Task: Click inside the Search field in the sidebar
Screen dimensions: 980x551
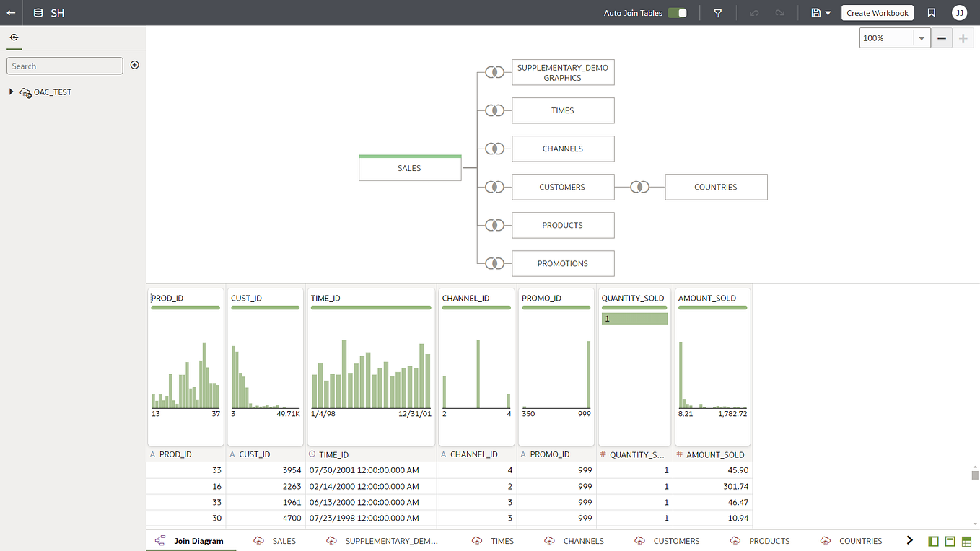Action: point(64,65)
